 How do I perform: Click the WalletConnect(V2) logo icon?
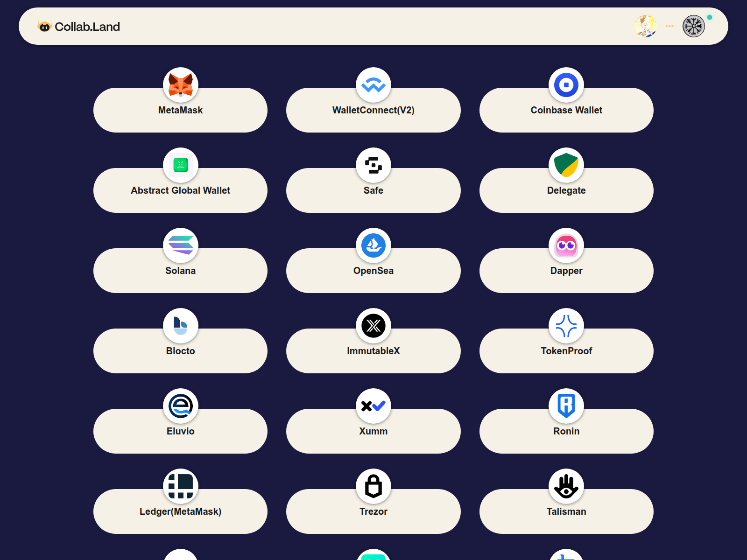[373, 85]
